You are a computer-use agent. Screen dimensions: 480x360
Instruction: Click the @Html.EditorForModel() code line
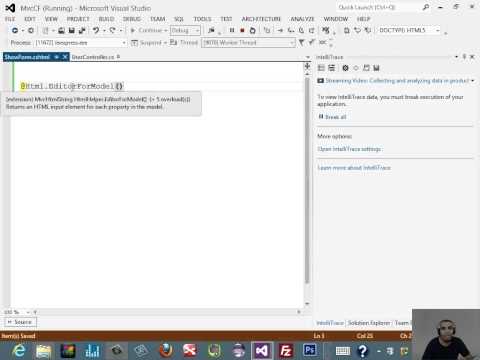(72, 86)
